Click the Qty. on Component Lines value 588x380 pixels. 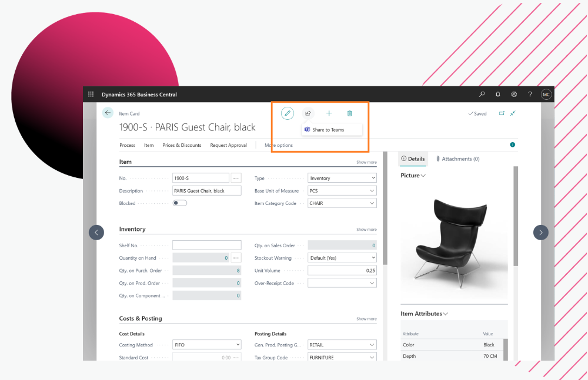(x=206, y=295)
